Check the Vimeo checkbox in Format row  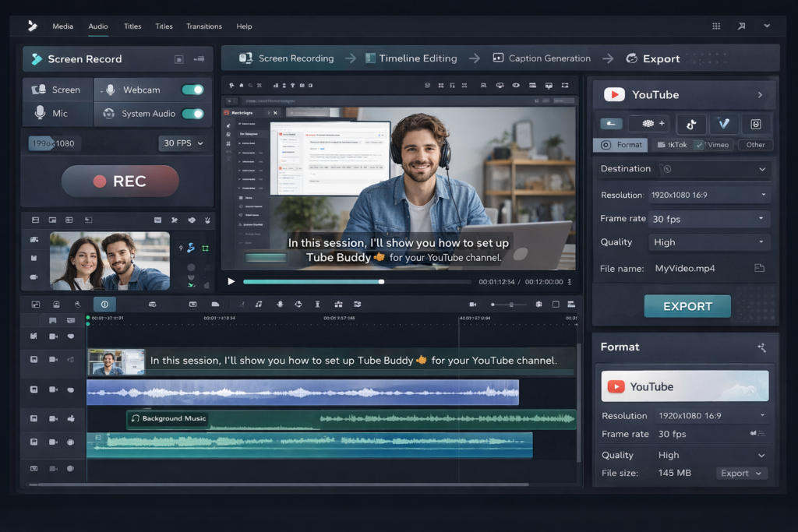(x=699, y=144)
